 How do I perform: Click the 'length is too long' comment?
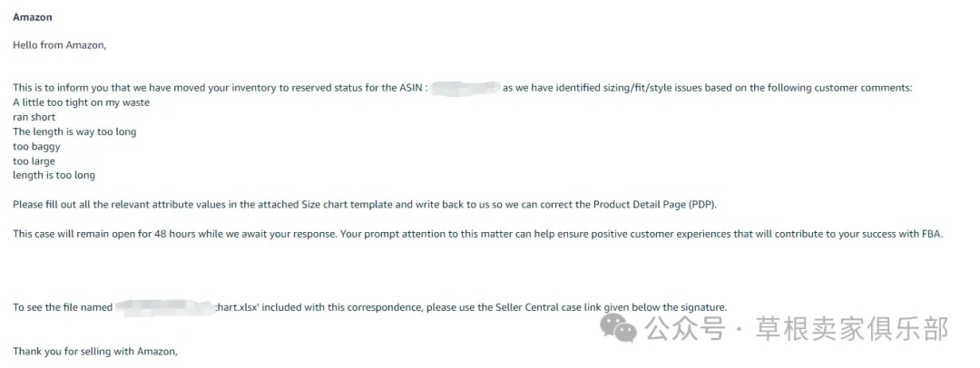point(54,176)
